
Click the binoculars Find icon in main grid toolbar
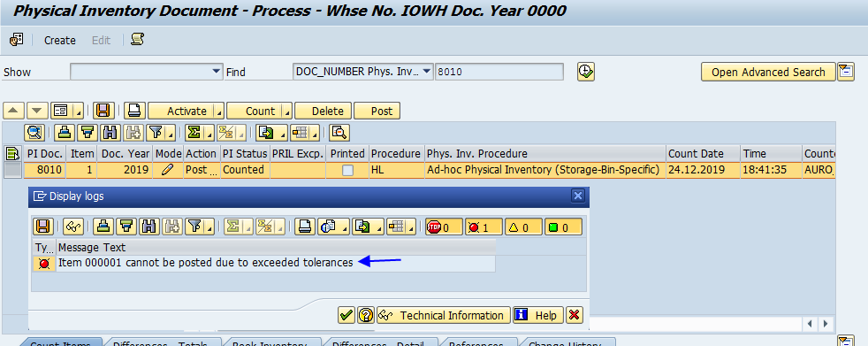(110, 133)
